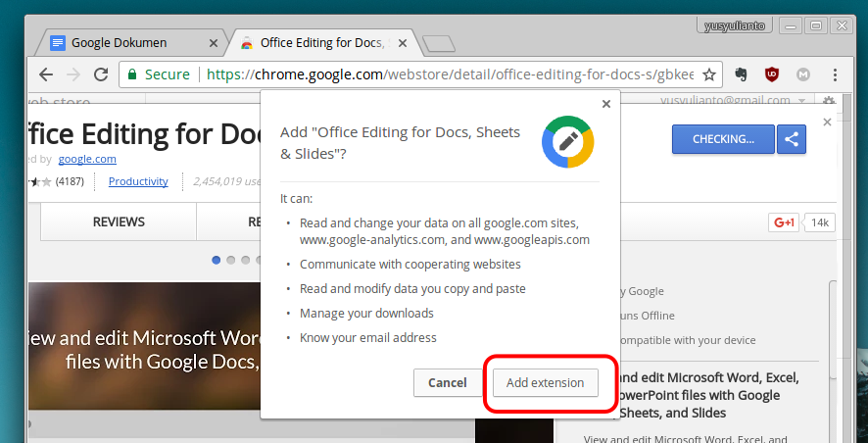This screenshot has width=868, height=443.
Task: Close the web store detail overlay
Action: pos(828,122)
